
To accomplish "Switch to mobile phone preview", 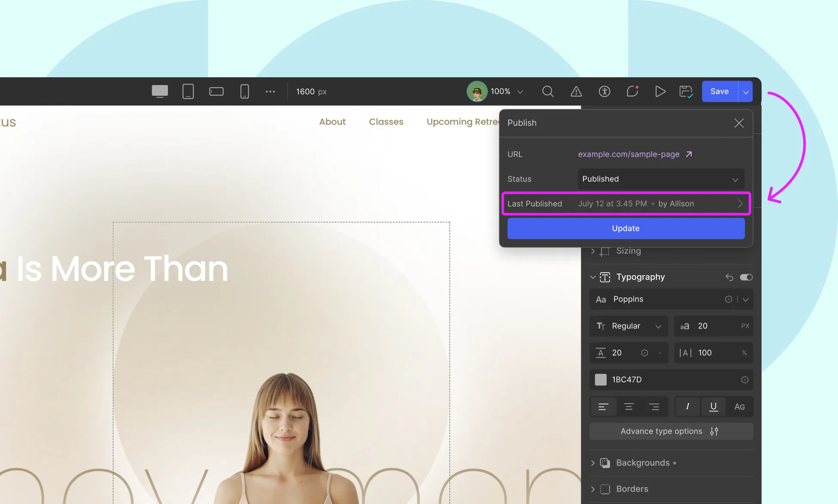I will pyautogui.click(x=244, y=91).
